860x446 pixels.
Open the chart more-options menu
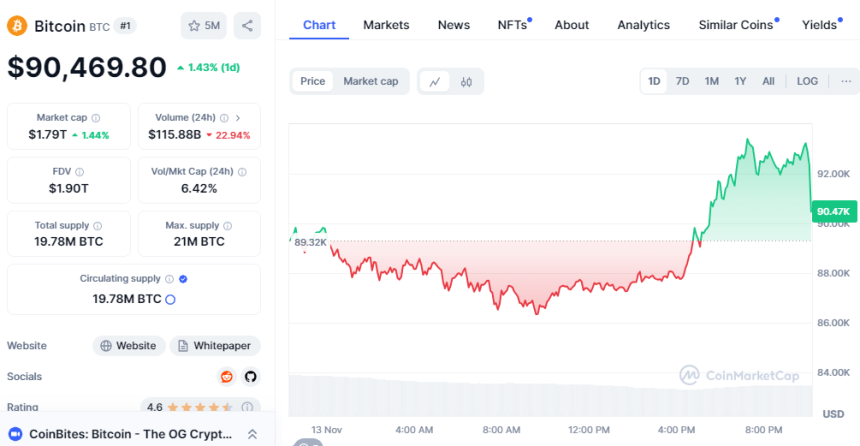[x=845, y=81]
